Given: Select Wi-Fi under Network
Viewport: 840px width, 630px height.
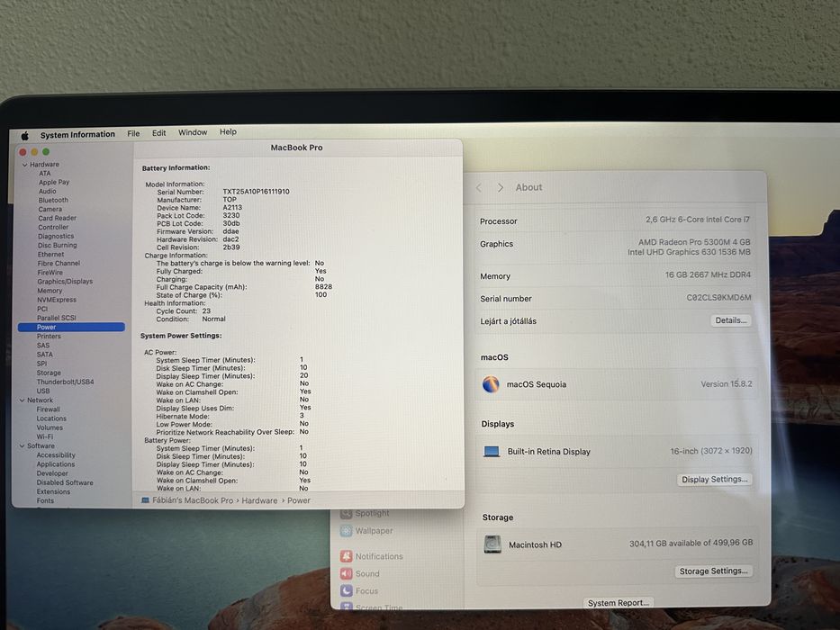Looking at the screenshot, I should click(x=44, y=437).
